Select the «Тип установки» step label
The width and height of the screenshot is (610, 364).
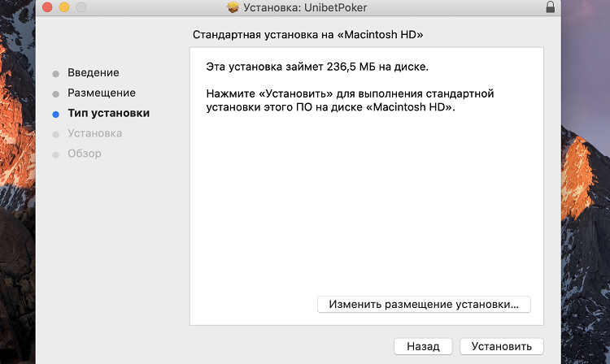click(108, 114)
